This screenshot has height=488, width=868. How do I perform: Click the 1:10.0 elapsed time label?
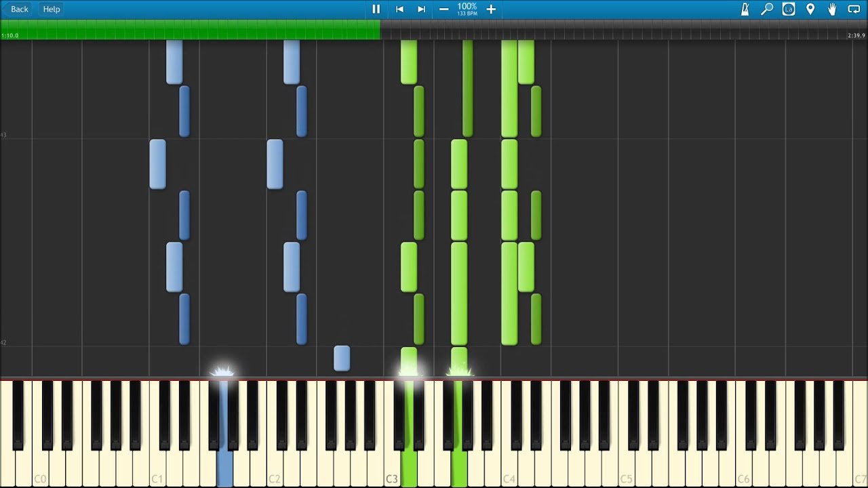10,35
